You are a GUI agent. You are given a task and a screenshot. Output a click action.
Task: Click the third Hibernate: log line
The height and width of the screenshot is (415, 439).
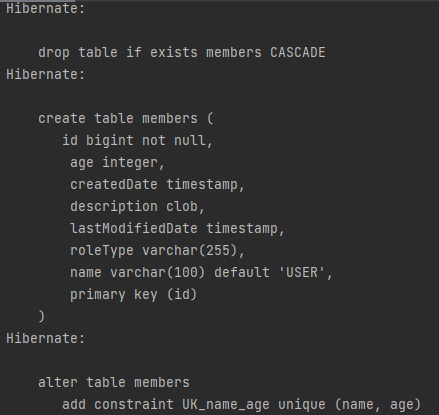46,338
